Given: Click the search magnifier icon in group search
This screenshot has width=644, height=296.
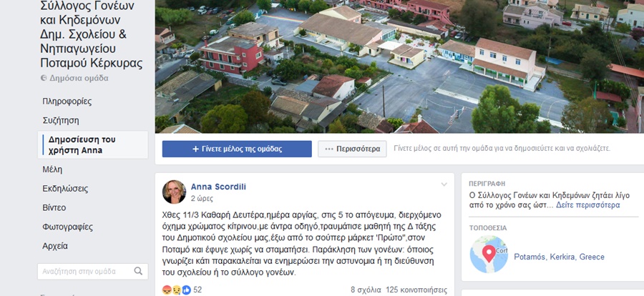Looking at the screenshot, I should click(138, 271).
